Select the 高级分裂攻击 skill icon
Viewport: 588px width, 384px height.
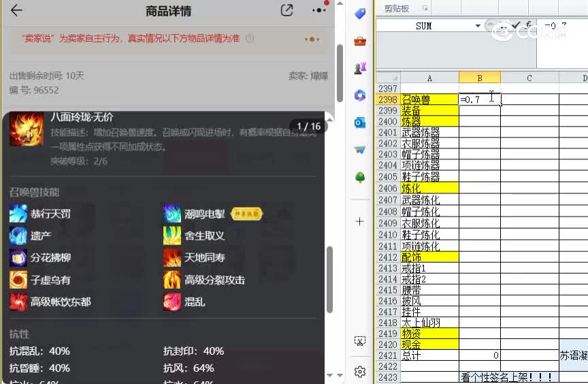pyautogui.click(x=172, y=280)
